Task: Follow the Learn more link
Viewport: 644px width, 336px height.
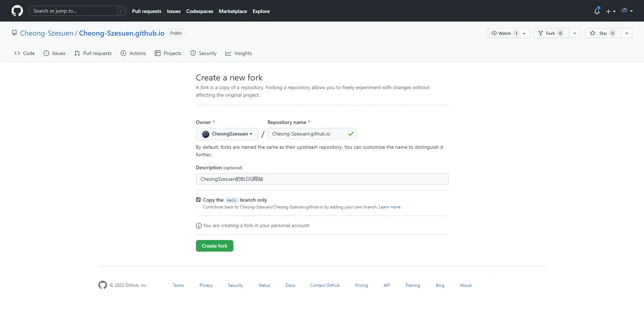Action: [x=389, y=207]
